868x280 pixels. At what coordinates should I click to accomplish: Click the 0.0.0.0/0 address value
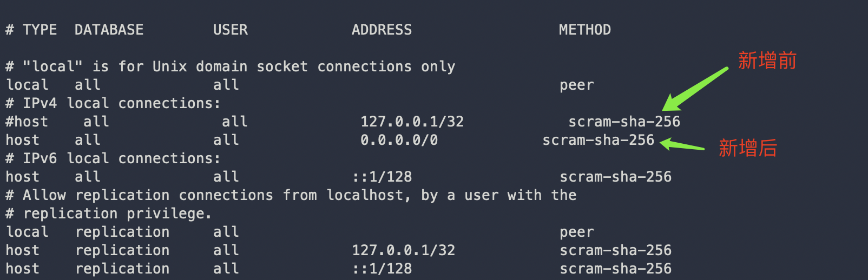coord(399,140)
